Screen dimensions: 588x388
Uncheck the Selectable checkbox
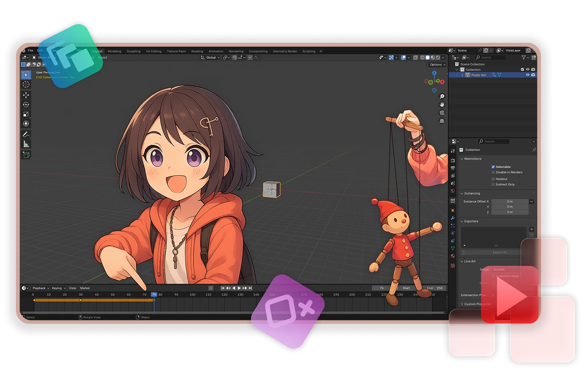click(x=493, y=167)
